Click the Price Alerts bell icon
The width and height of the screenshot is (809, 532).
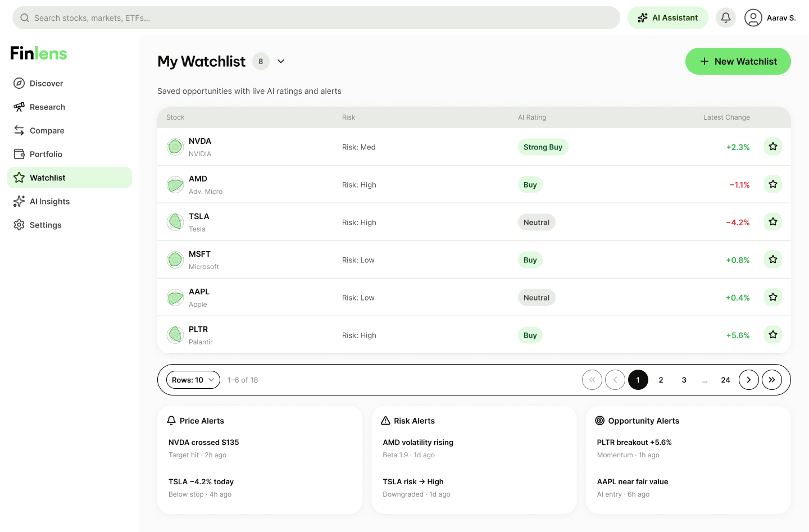coord(172,421)
